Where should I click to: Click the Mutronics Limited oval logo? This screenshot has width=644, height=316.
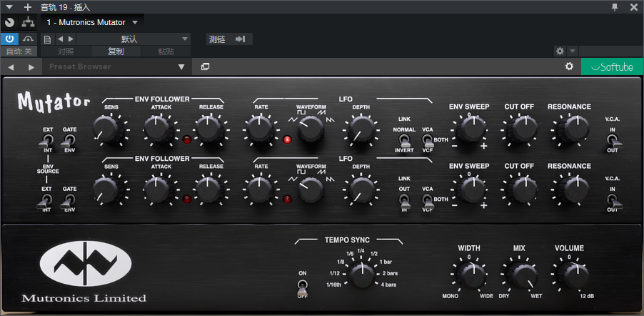tap(86, 264)
